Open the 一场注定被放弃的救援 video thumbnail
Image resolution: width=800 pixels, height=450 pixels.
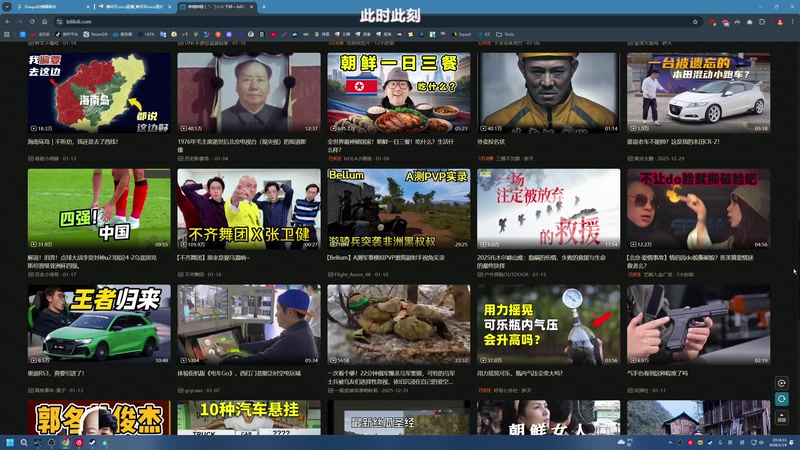click(548, 209)
